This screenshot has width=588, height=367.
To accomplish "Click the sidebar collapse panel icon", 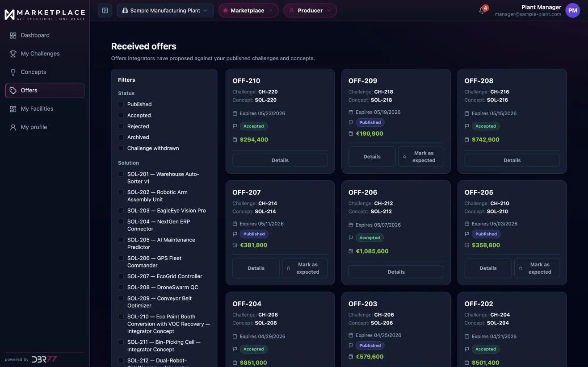I will tap(105, 10).
